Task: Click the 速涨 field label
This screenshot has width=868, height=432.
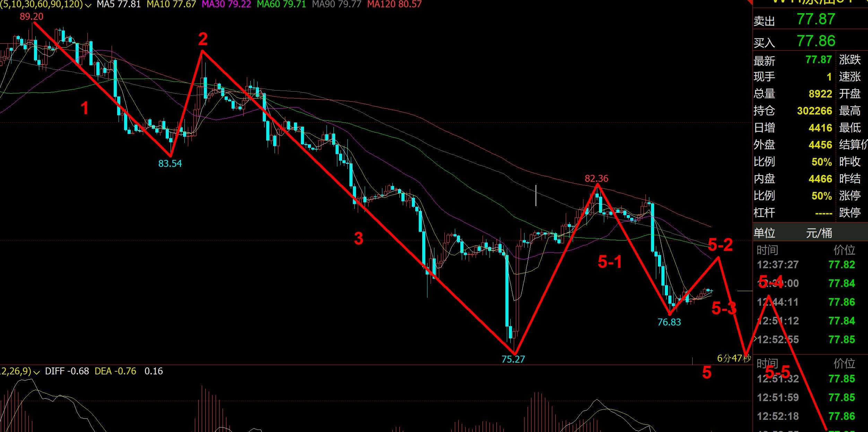Action: 850,77
